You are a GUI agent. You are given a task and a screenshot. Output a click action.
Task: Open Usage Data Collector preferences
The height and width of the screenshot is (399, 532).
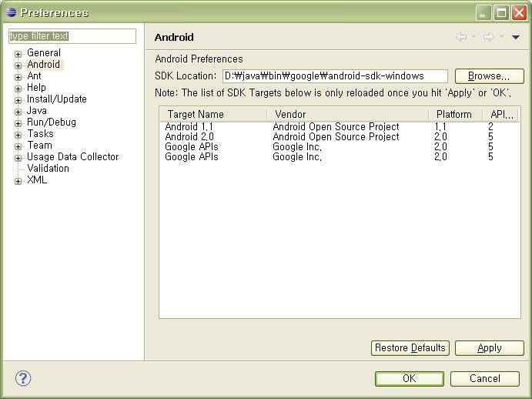[72, 156]
